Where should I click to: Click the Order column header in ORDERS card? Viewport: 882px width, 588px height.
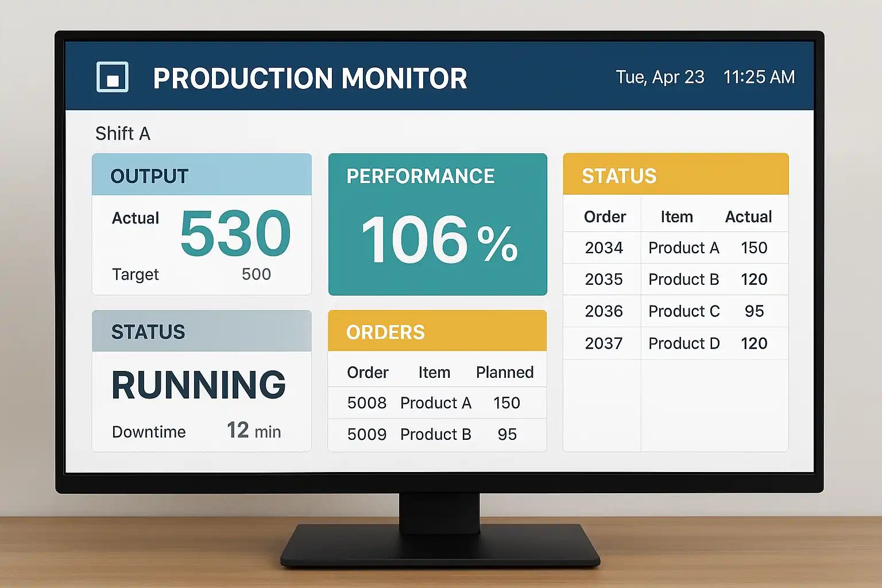[x=368, y=373]
